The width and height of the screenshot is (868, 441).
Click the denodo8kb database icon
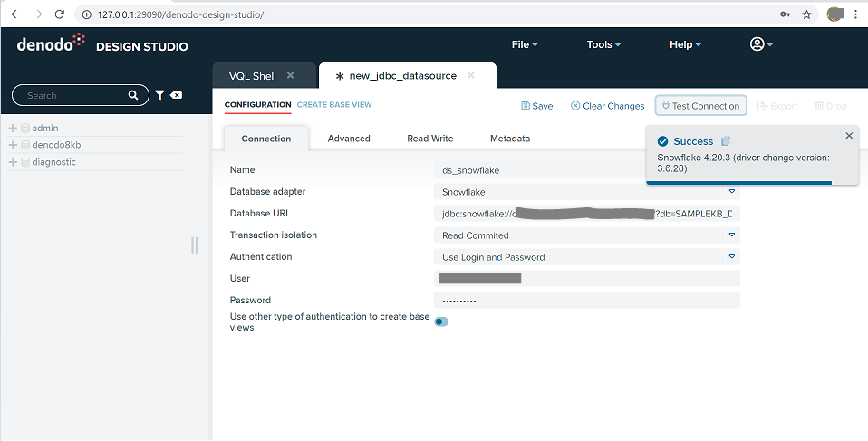[x=25, y=145]
